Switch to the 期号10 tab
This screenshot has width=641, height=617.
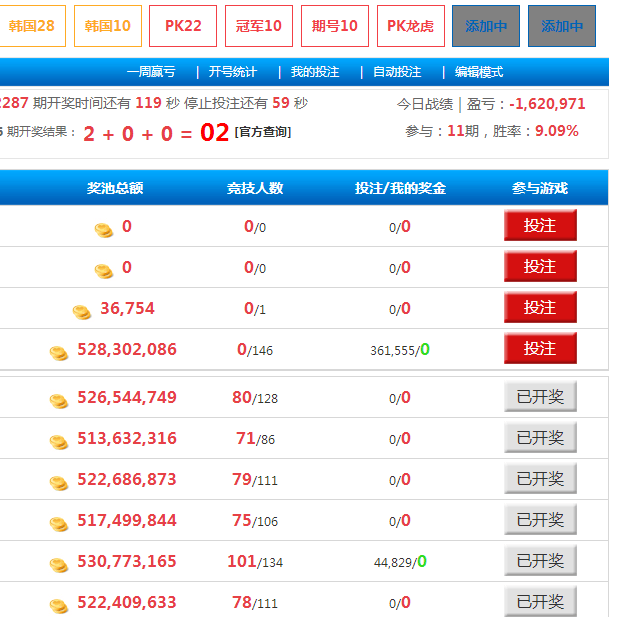[335, 26]
